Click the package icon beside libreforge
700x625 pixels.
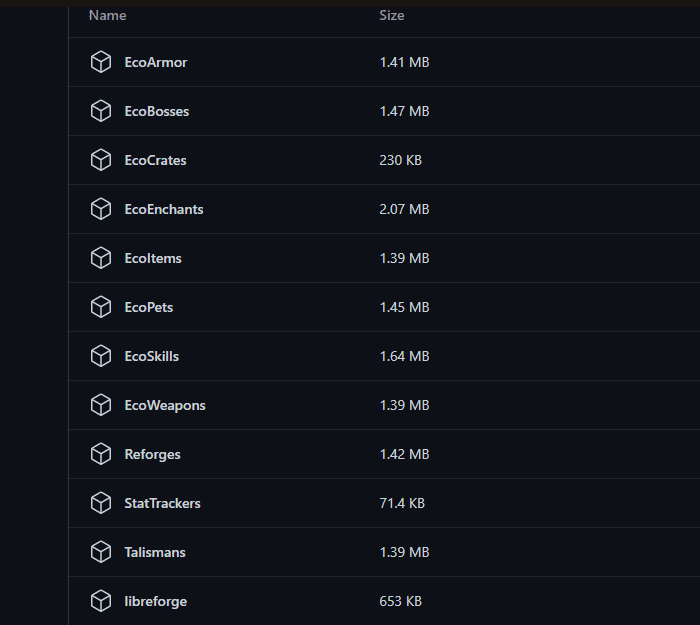pyautogui.click(x=100, y=601)
